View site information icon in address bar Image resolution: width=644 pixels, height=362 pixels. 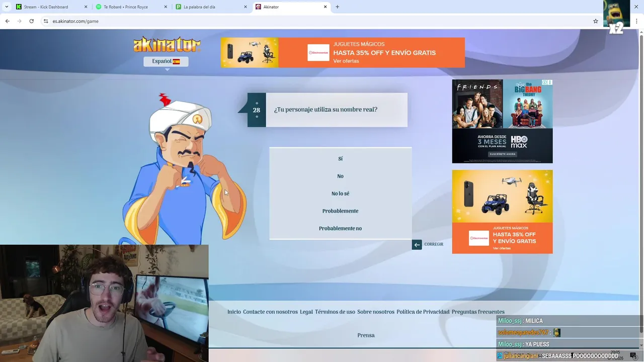click(x=46, y=21)
